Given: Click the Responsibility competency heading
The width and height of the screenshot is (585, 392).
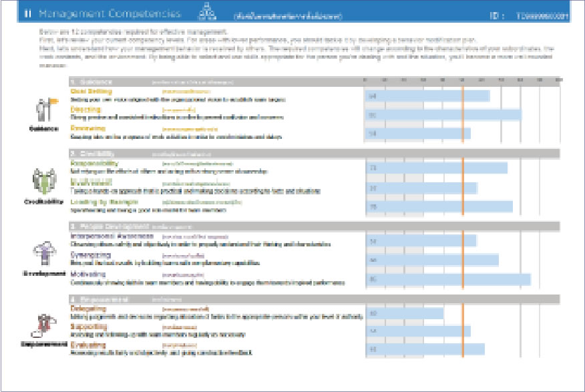Looking at the screenshot, I should (95, 163).
